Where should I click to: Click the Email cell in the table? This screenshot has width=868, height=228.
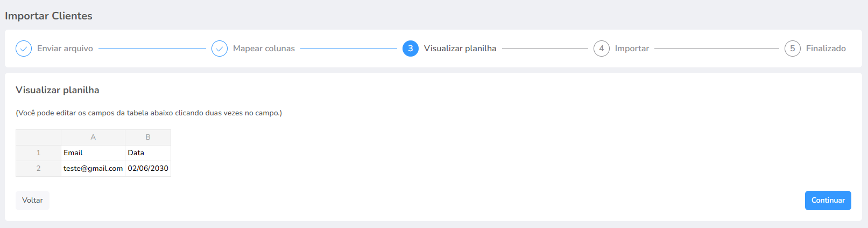(93, 153)
